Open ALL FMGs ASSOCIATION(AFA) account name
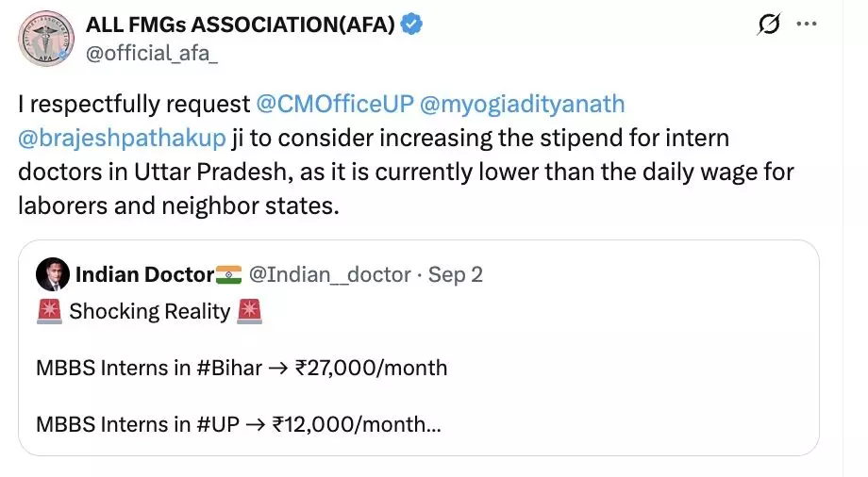This screenshot has width=868, height=477. click(240, 25)
